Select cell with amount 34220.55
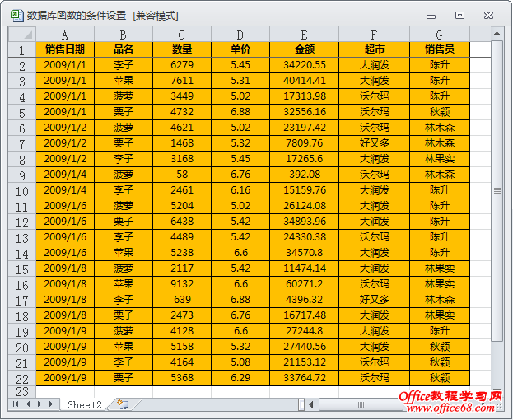Screen dimensions: 513x420 click(305, 65)
